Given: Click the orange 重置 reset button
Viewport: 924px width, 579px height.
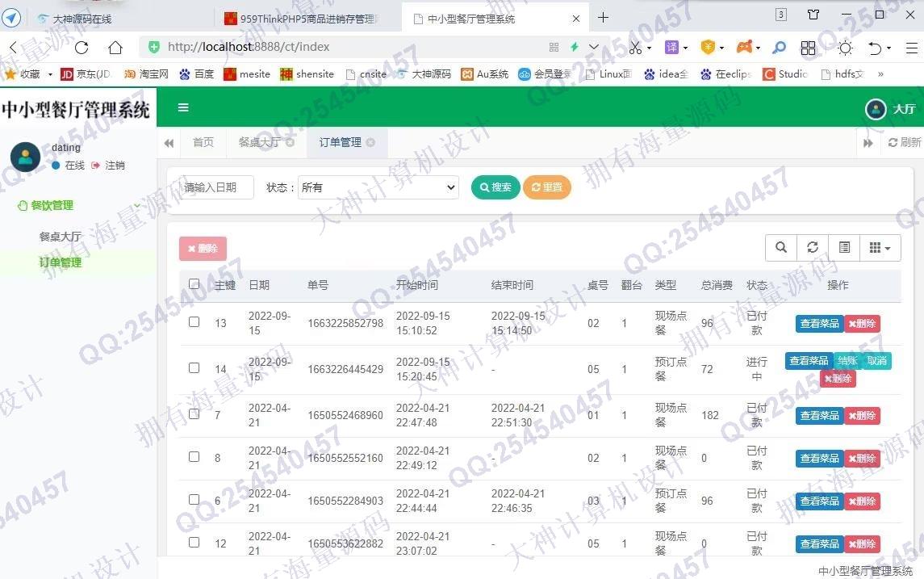Looking at the screenshot, I should point(547,187).
